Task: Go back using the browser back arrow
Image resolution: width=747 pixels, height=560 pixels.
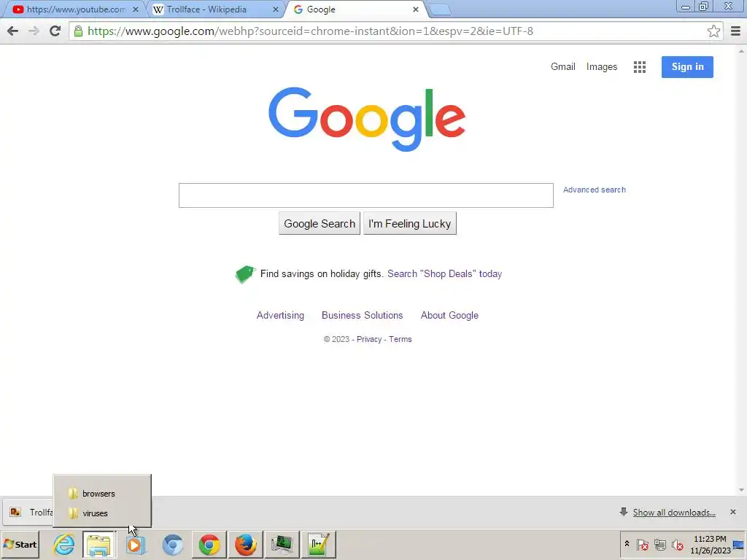Action: click(13, 31)
